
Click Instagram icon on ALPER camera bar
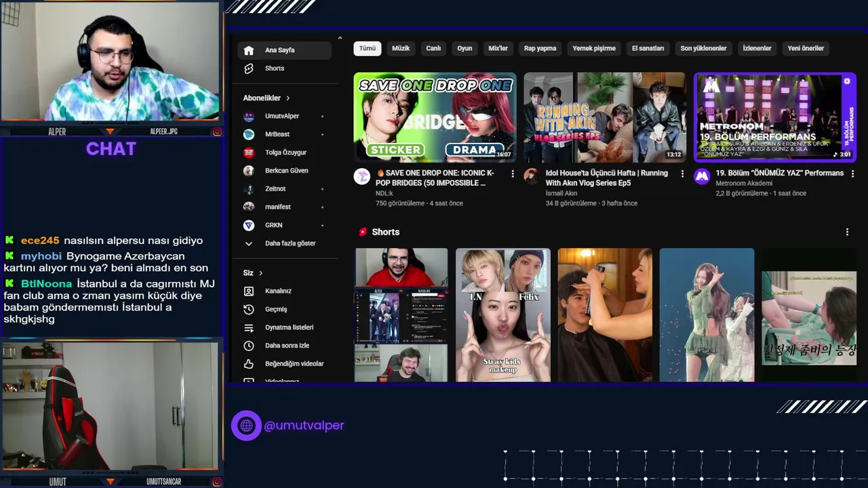pos(217,131)
